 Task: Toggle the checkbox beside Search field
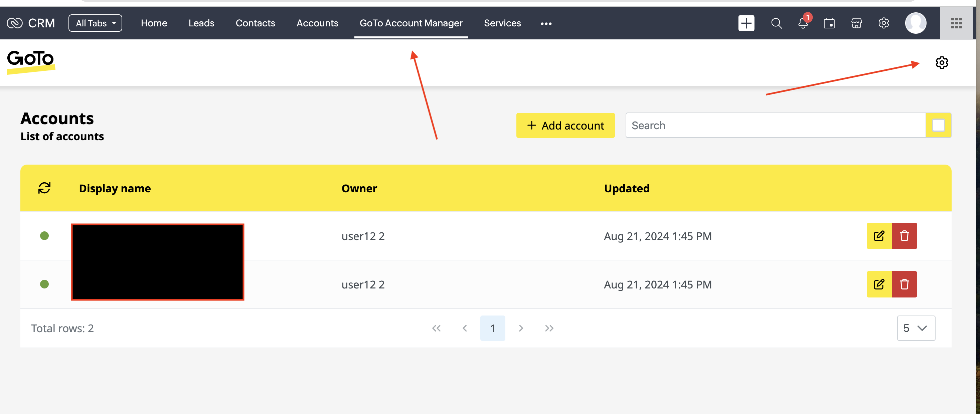tap(938, 126)
